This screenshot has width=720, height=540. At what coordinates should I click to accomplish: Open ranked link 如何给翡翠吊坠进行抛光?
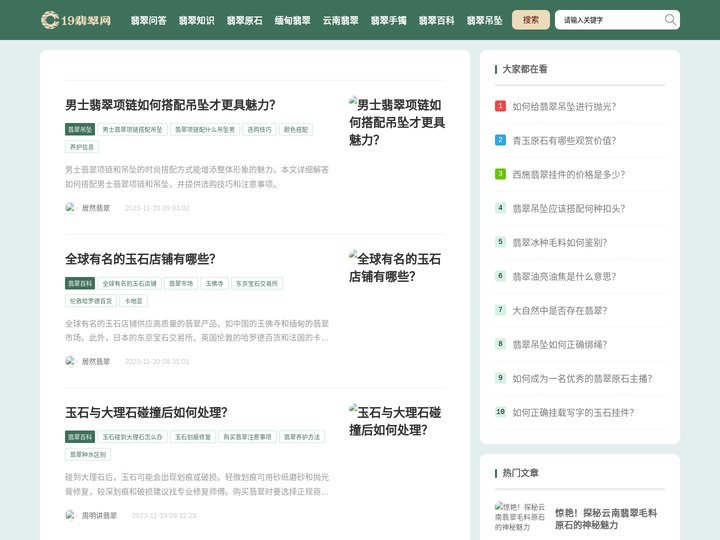point(564,107)
